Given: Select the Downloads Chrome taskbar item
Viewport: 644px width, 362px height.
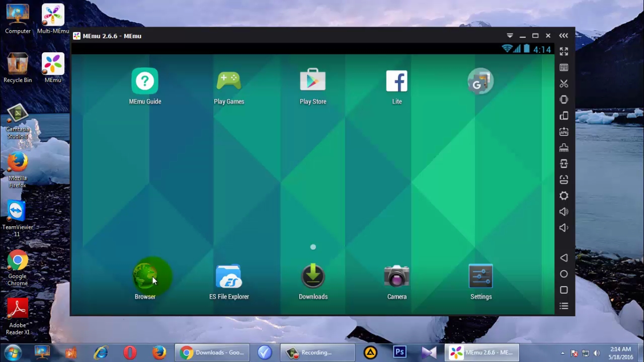Looking at the screenshot, I should 212,352.
